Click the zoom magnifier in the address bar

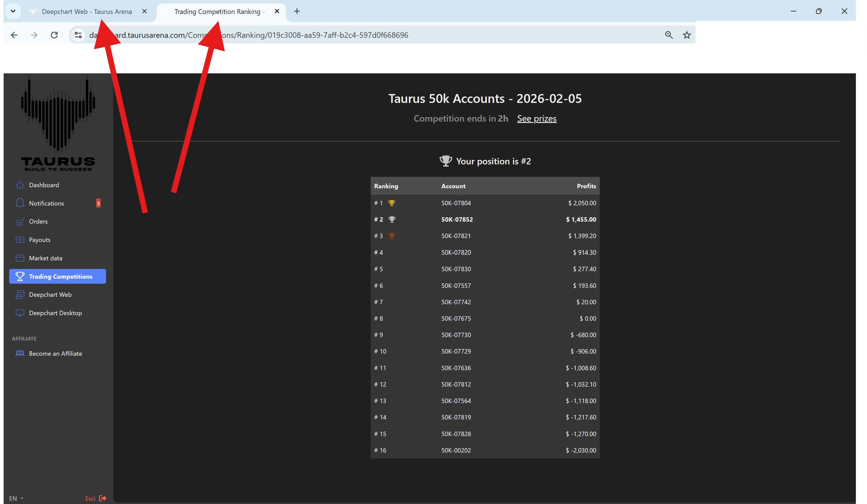click(669, 35)
